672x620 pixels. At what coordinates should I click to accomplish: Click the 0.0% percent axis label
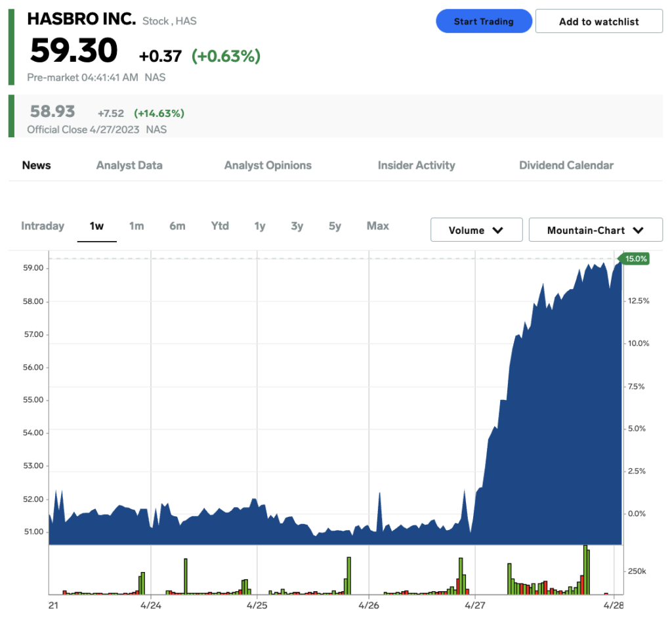click(x=637, y=514)
